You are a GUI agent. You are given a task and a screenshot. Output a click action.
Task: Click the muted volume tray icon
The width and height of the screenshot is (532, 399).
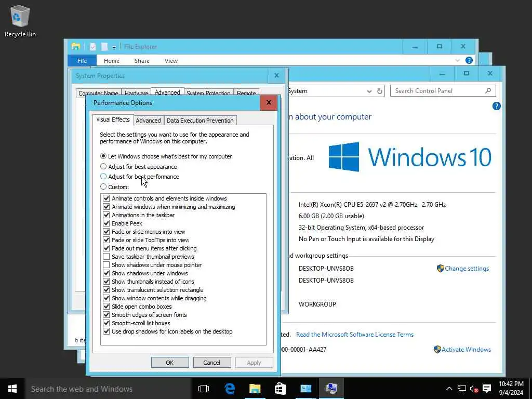(474, 389)
